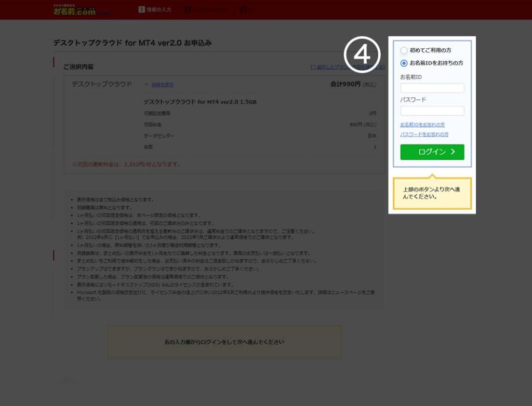Expand plan details via 詳細を表示

163,84
